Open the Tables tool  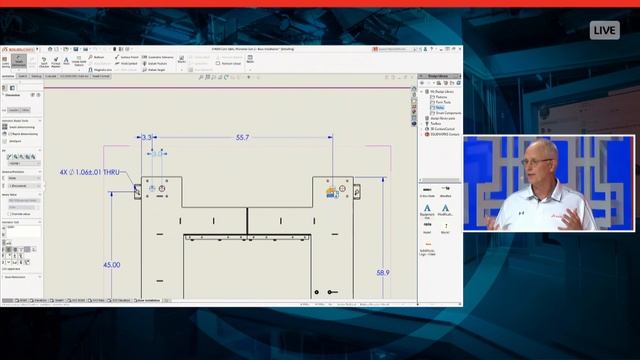click(x=250, y=60)
